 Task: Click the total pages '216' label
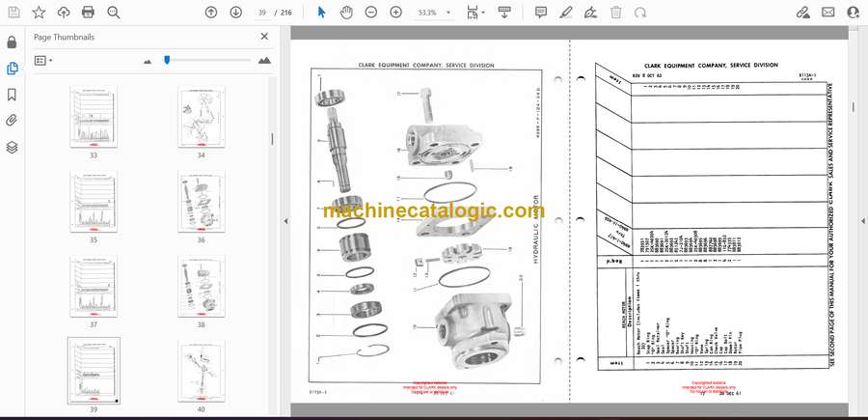tap(286, 13)
